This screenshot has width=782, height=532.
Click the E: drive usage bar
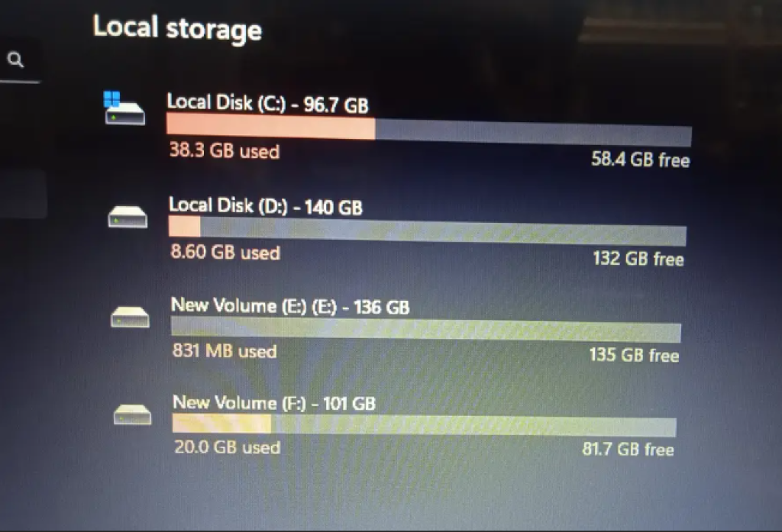click(x=425, y=330)
